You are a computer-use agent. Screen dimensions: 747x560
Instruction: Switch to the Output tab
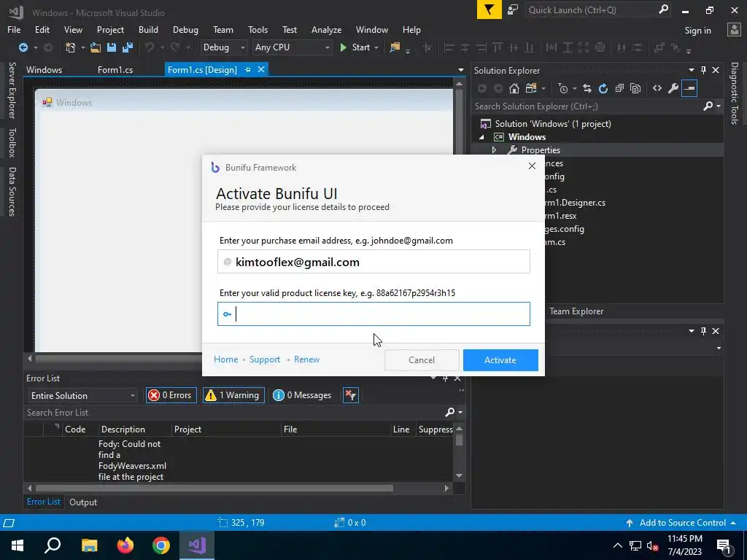(83, 502)
